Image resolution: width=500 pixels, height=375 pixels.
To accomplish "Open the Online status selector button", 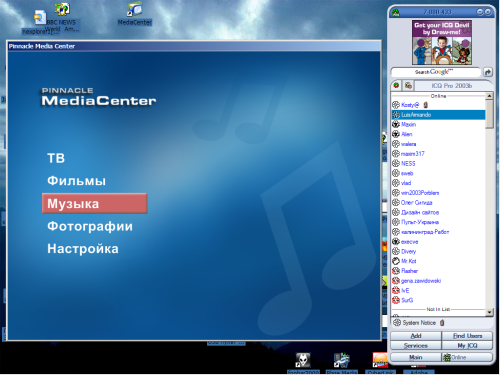I will click(x=467, y=357).
